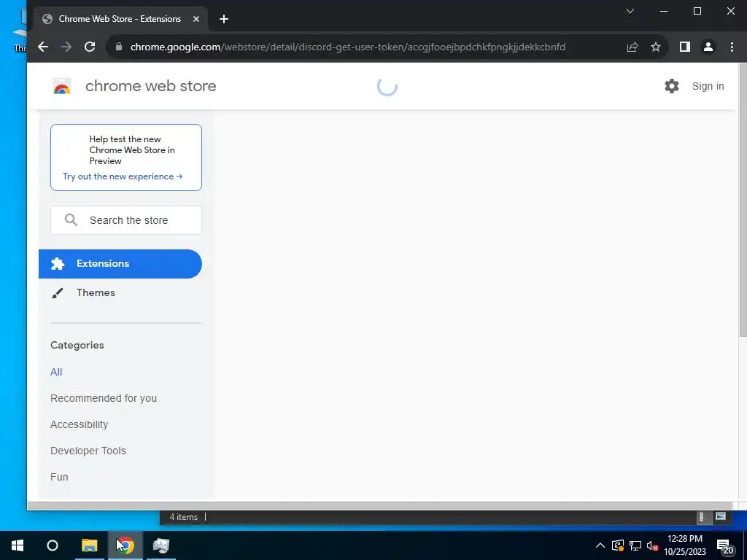
Task: Open the tab search dropdown arrow
Action: (x=630, y=11)
